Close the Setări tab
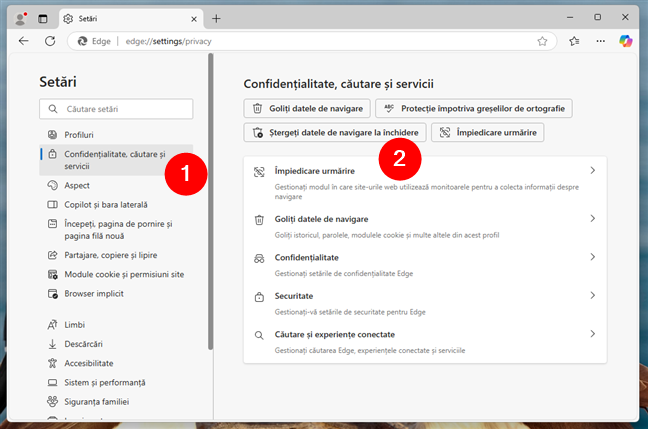648x429 pixels. pos(194,19)
